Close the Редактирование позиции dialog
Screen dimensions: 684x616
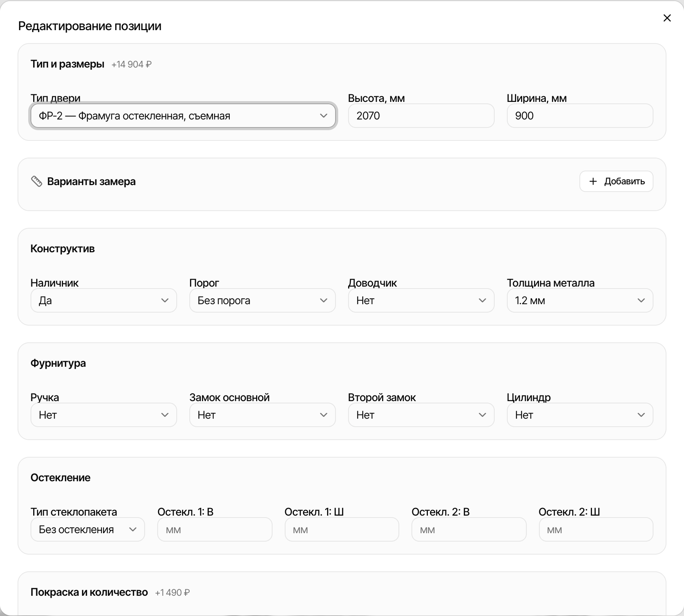(667, 18)
